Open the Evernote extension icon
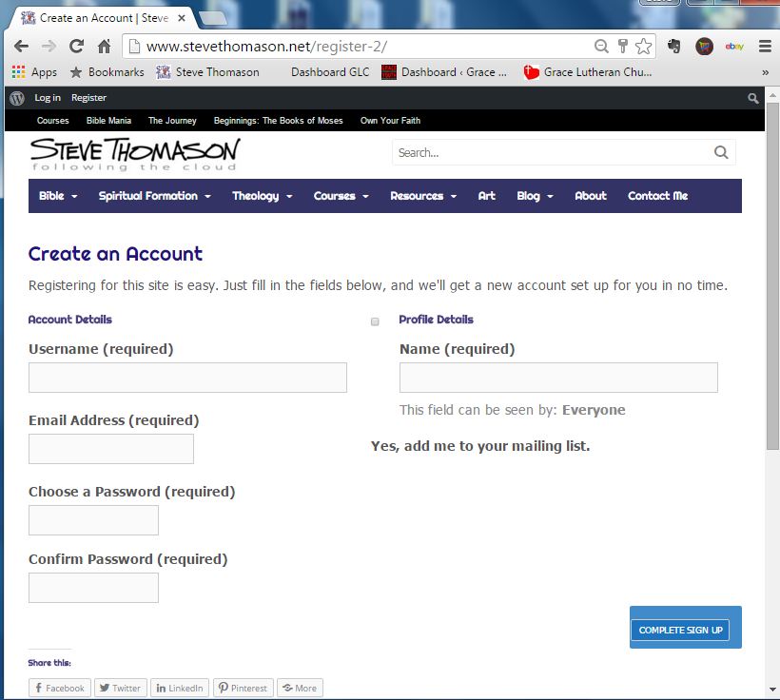780x700 pixels. point(675,45)
